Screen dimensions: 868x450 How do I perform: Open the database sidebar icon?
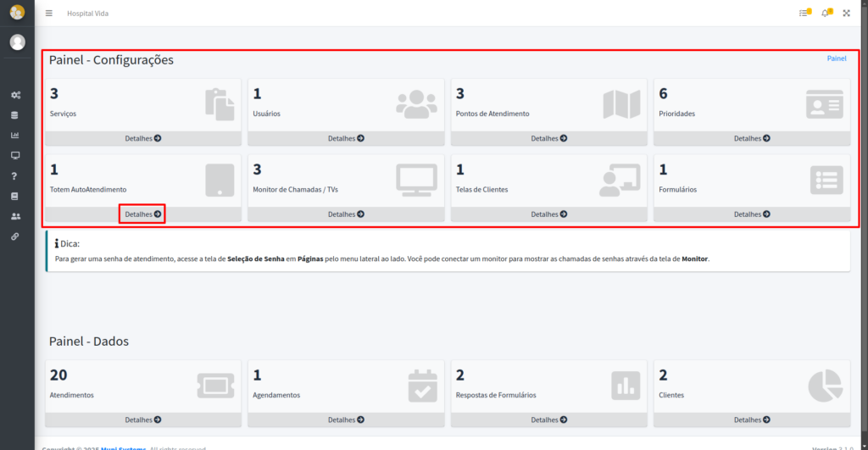[15, 115]
